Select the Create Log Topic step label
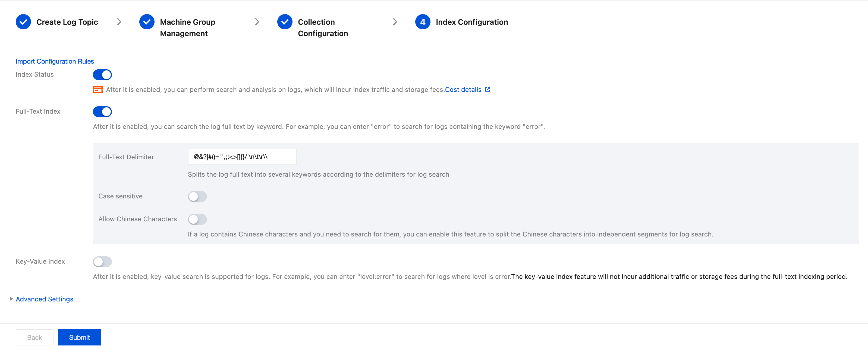This screenshot has width=868, height=349. tap(67, 22)
